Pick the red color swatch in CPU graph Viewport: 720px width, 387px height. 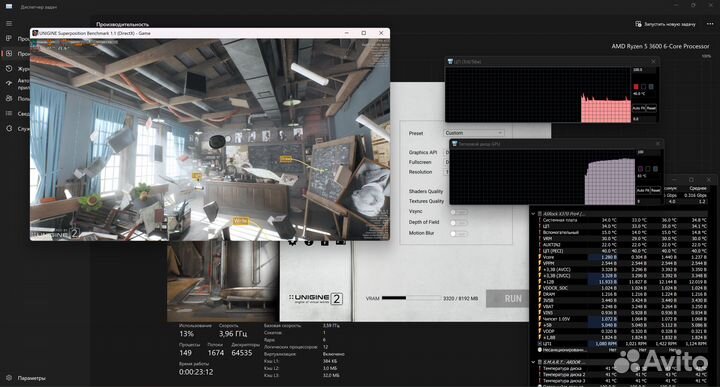coord(636,87)
